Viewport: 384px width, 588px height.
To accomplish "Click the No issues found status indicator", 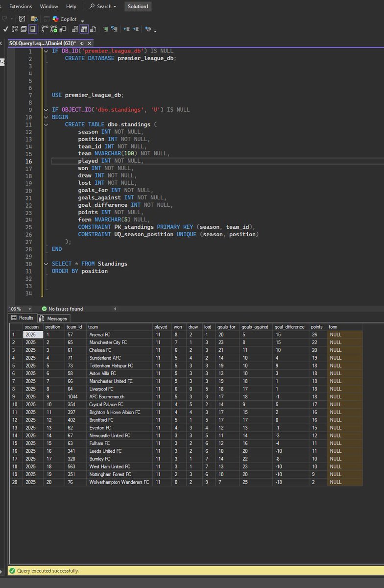I will [x=62, y=309].
